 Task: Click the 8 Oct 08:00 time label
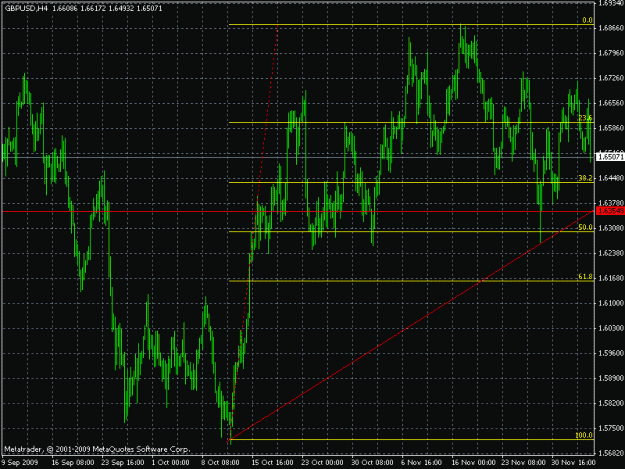[220, 462]
